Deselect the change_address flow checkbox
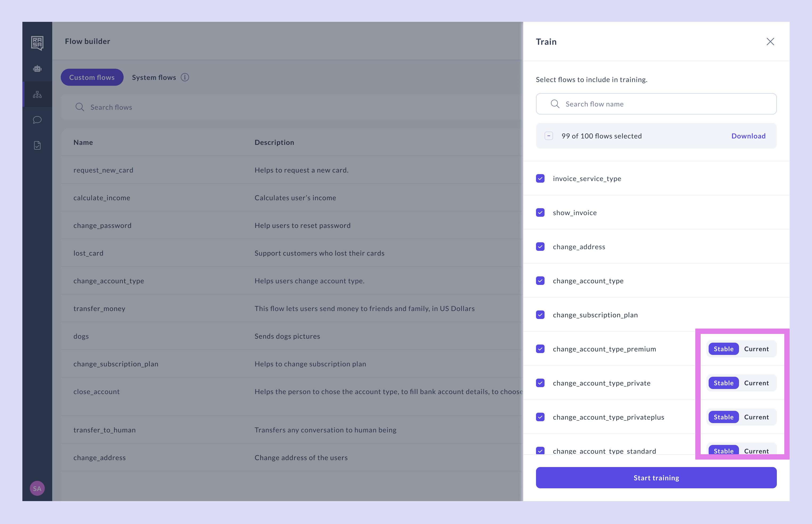Viewport: 812px width, 524px height. coord(540,247)
